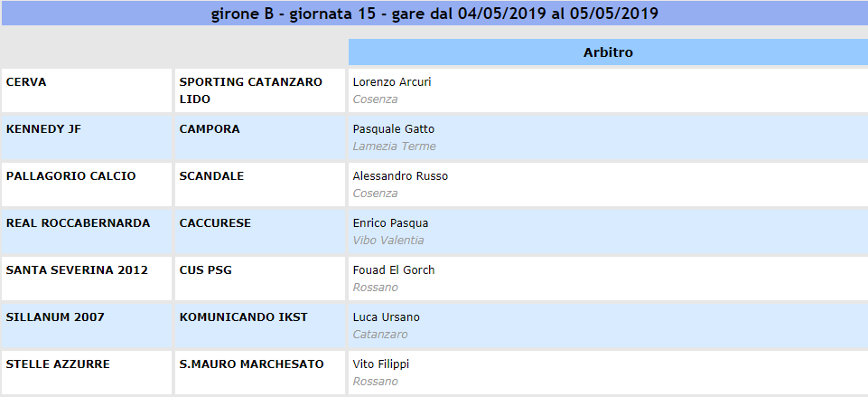Select SILLANUM 2007 home team
This screenshot has height=397, width=868.
(55, 317)
